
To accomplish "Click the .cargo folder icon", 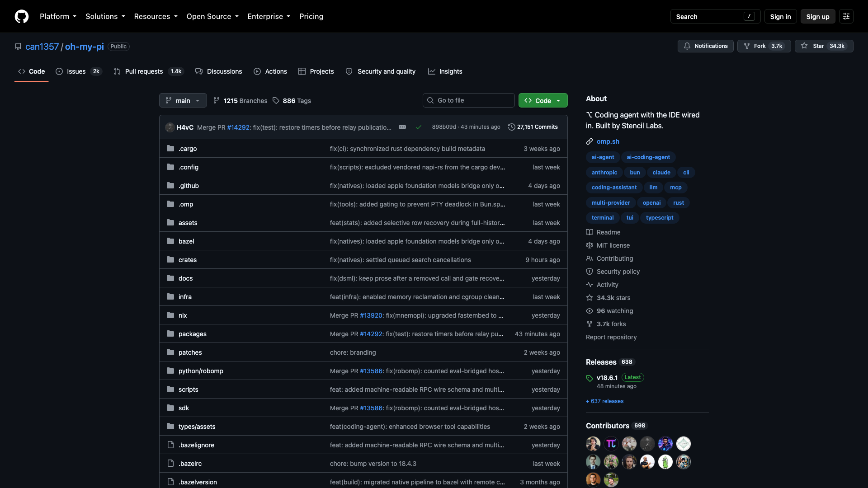I will coord(170,149).
